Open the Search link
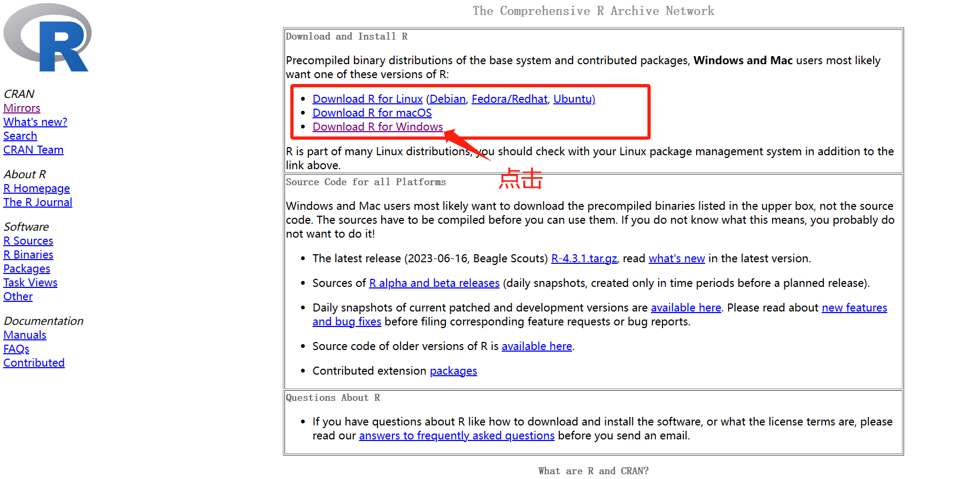The height and width of the screenshot is (479, 980). 20,136
